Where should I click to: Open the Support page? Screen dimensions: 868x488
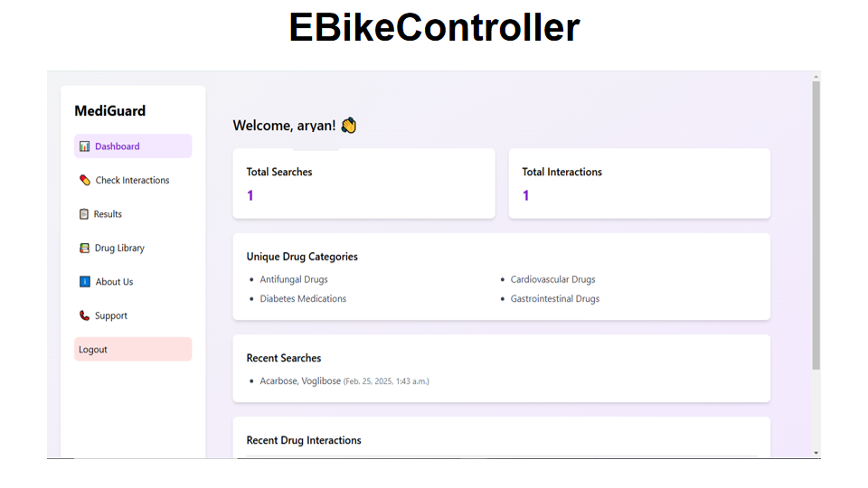(x=133, y=315)
